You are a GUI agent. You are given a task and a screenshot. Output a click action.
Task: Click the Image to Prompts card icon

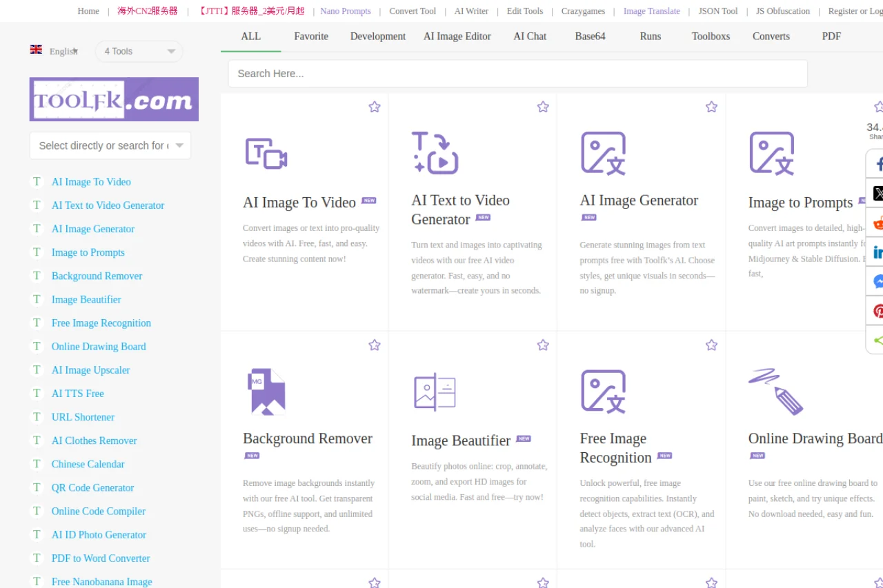(772, 153)
